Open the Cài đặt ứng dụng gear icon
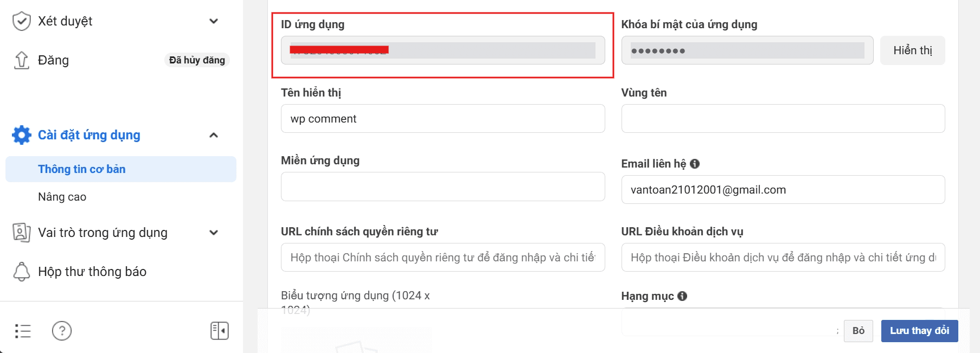This screenshot has width=980, height=353. click(22, 135)
